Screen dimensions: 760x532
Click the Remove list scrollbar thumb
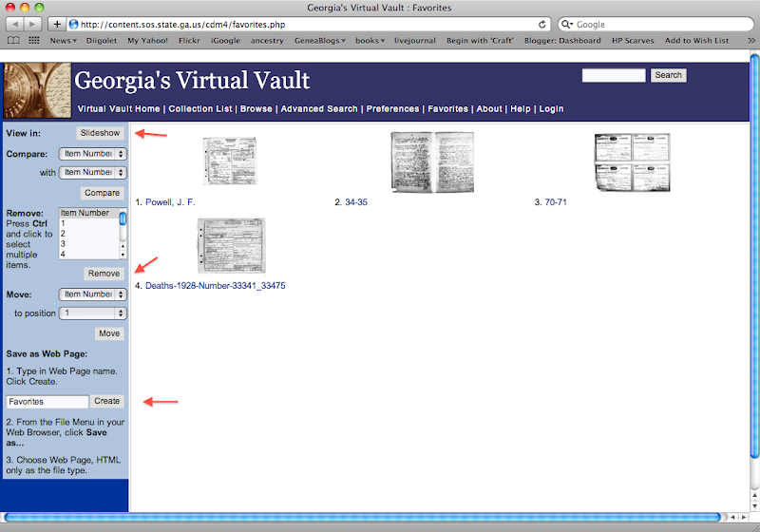tap(123, 218)
